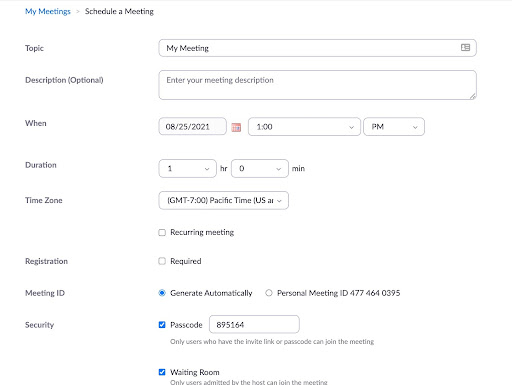Choose Personal Meeting ID 477 464 0395
This screenshot has width=512, height=385.
pos(269,293)
